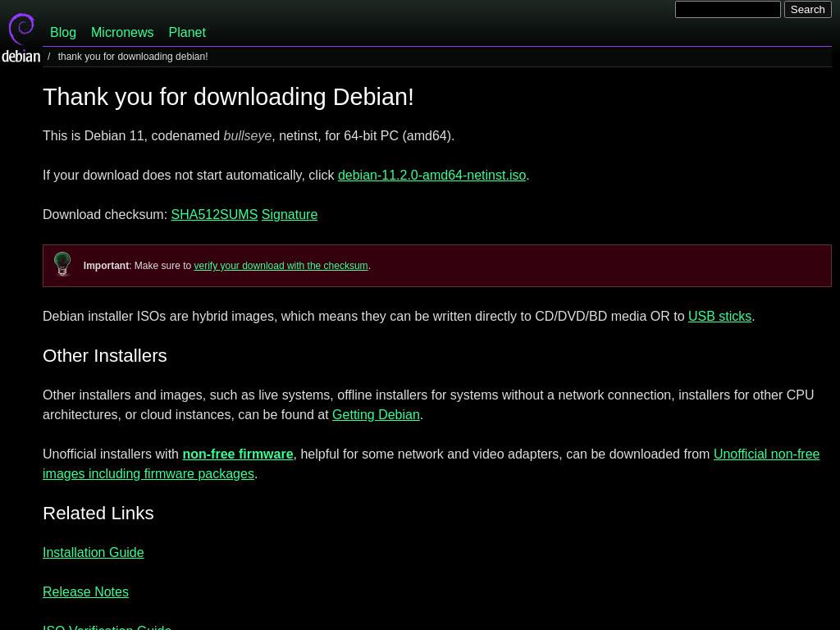Visit the Getting Debian link
The width and height of the screenshot is (840, 630).
(x=376, y=415)
